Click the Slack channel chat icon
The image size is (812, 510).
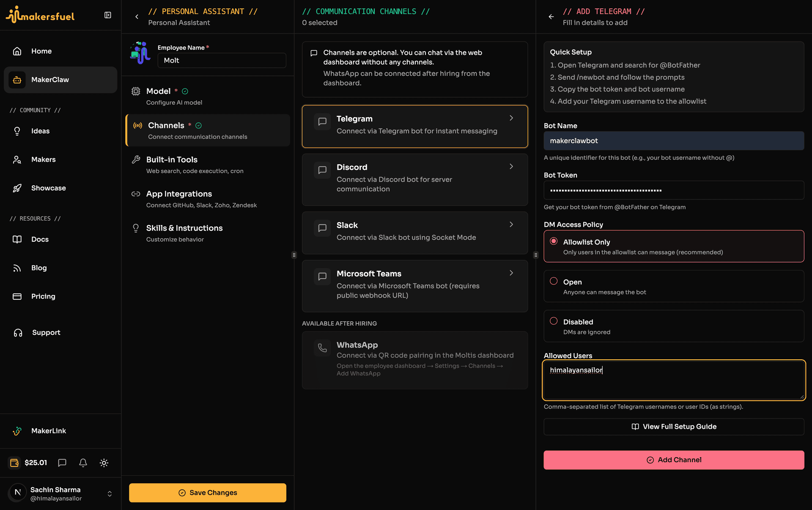(322, 228)
